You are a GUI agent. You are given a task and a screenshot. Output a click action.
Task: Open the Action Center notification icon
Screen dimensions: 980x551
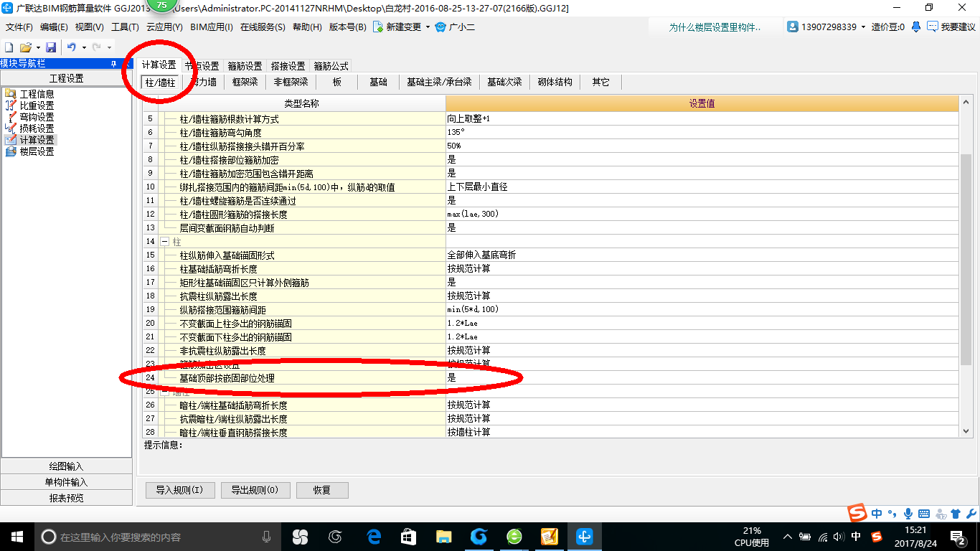[958, 537]
